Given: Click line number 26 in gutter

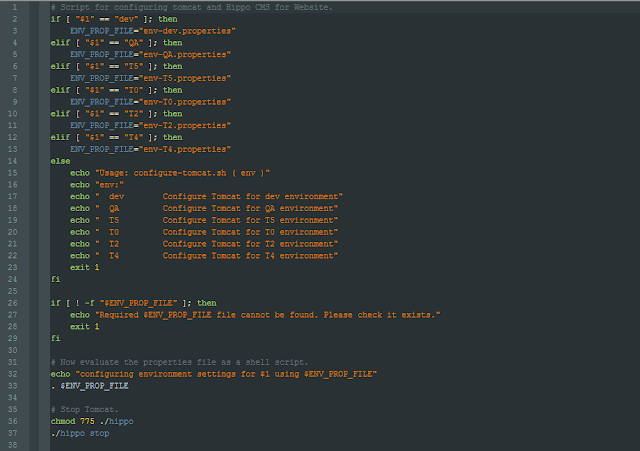Looking at the screenshot, I should click(13, 303).
